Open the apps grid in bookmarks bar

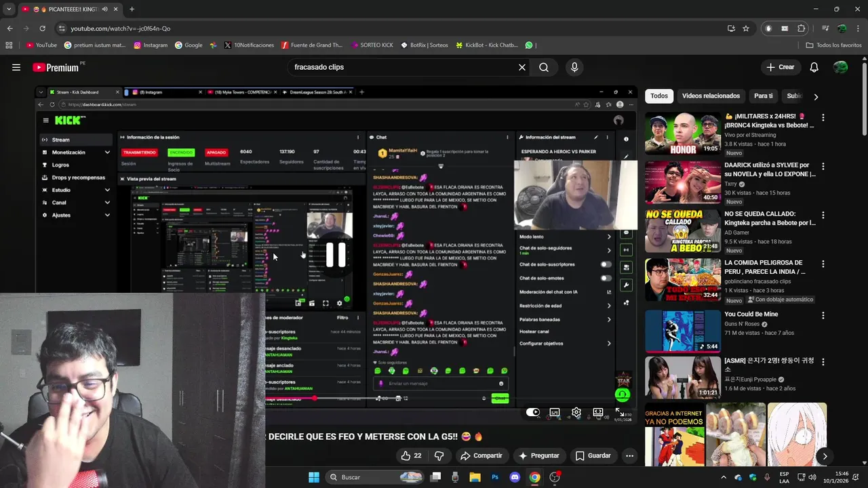point(9,45)
